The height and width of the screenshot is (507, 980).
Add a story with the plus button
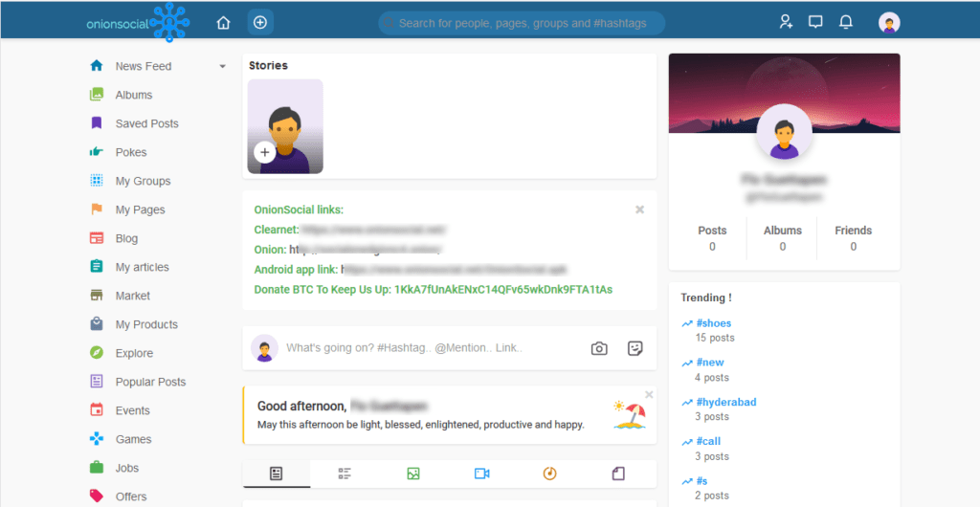coord(265,152)
